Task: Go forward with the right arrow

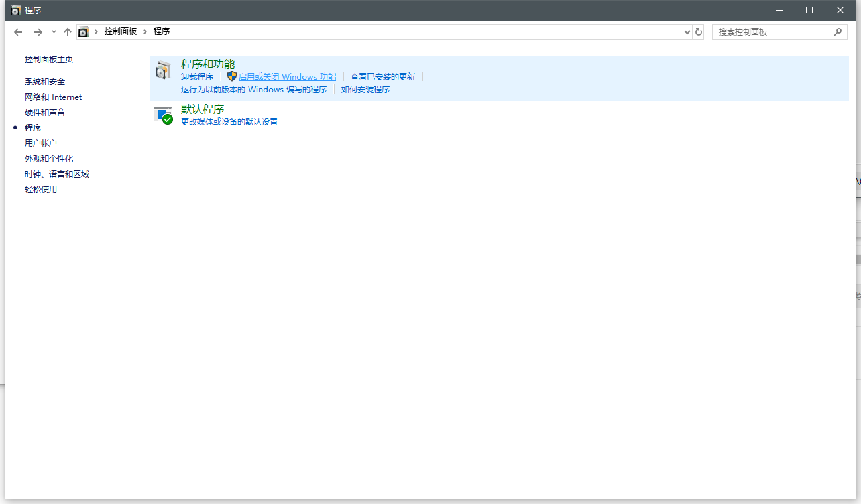Action: coord(38,31)
